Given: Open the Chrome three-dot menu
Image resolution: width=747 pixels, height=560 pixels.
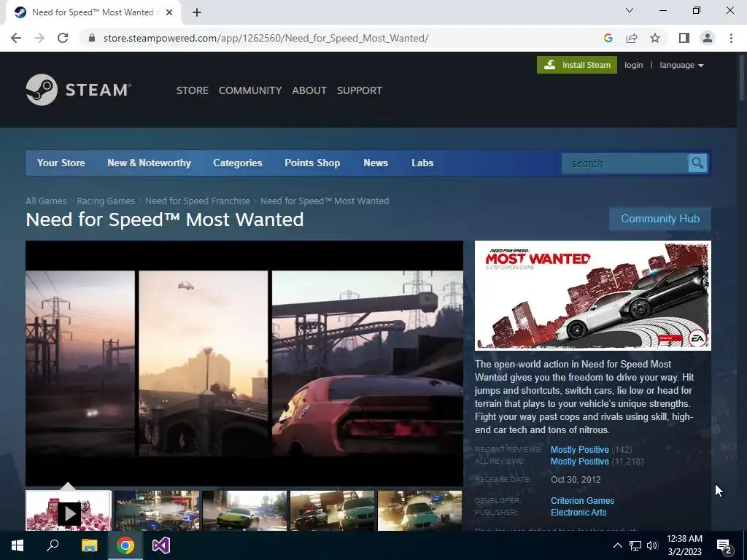Looking at the screenshot, I should pyautogui.click(x=731, y=38).
